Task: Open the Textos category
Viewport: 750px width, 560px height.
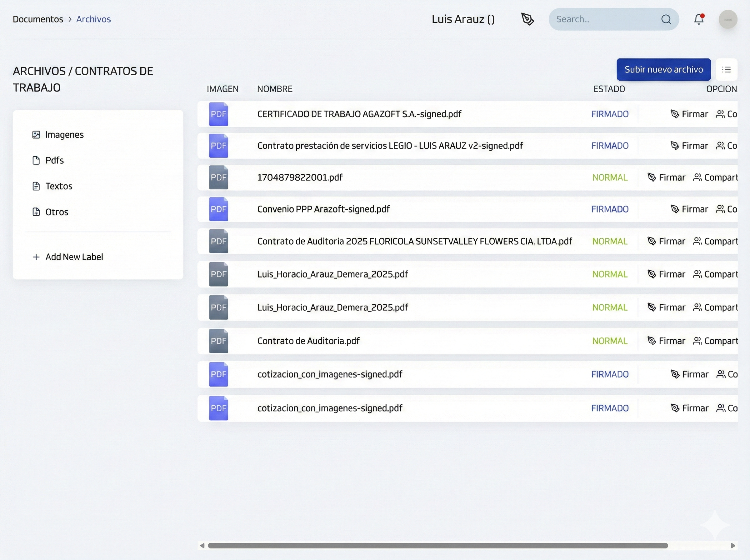Action: (x=59, y=186)
